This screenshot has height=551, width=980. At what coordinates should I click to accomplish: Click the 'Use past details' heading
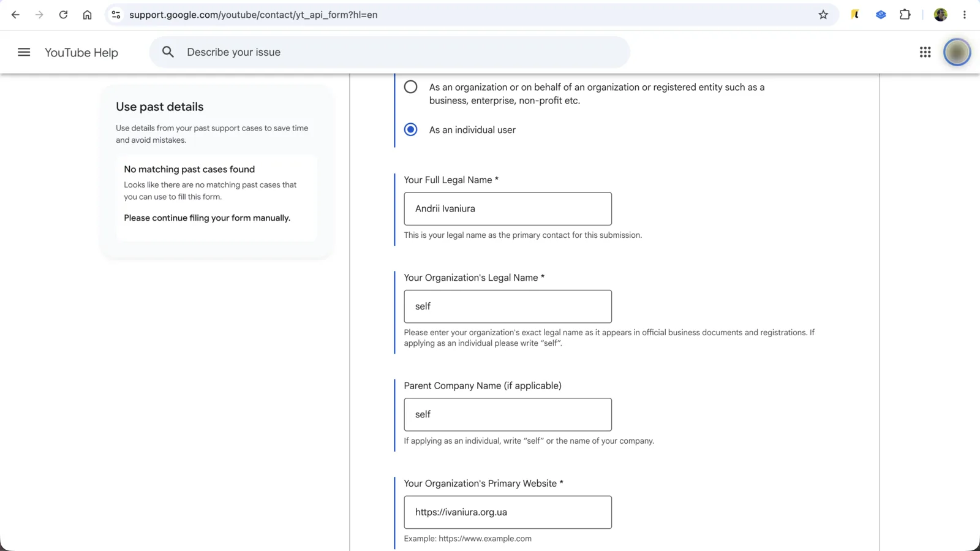pyautogui.click(x=160, y=107)
